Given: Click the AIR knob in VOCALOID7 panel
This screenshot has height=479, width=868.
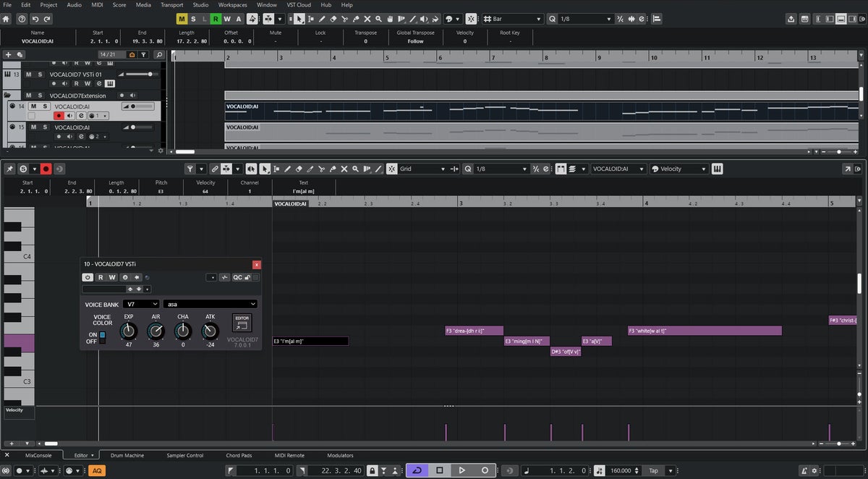Looking at the screenshot, I should point(156,331).
